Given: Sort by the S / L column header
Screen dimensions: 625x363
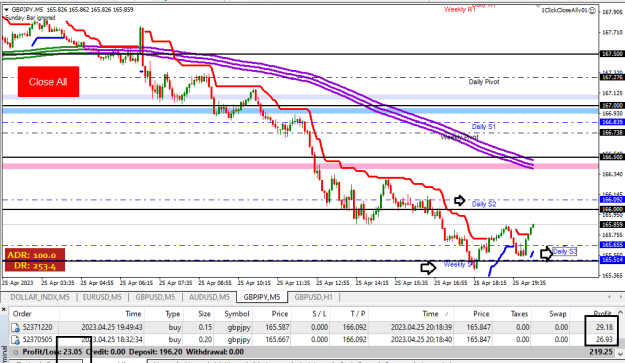Looking at the screenshot, I should [x=319, y=314].
